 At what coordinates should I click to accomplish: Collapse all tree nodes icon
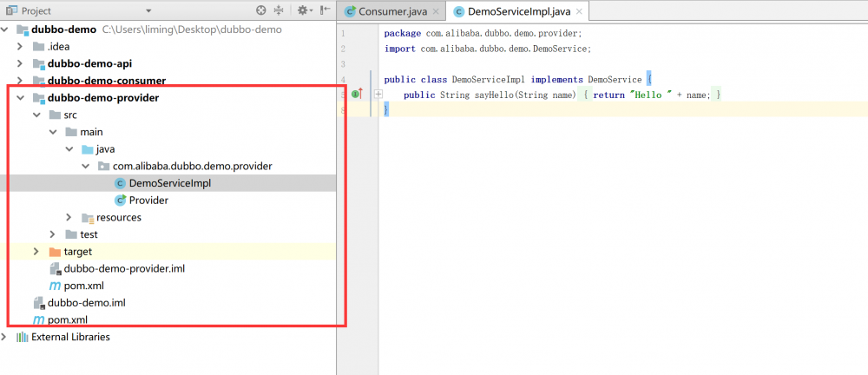click(279, 10)
